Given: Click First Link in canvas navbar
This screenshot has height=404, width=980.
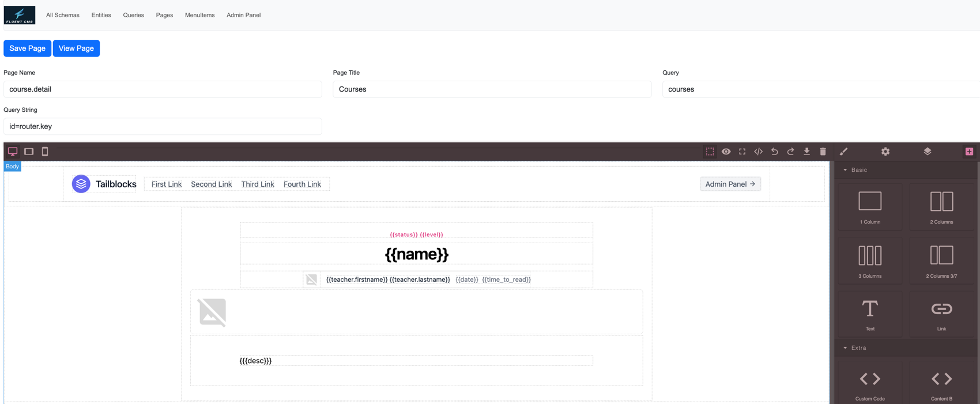Looking at the screenshot, I should [167, 184].
